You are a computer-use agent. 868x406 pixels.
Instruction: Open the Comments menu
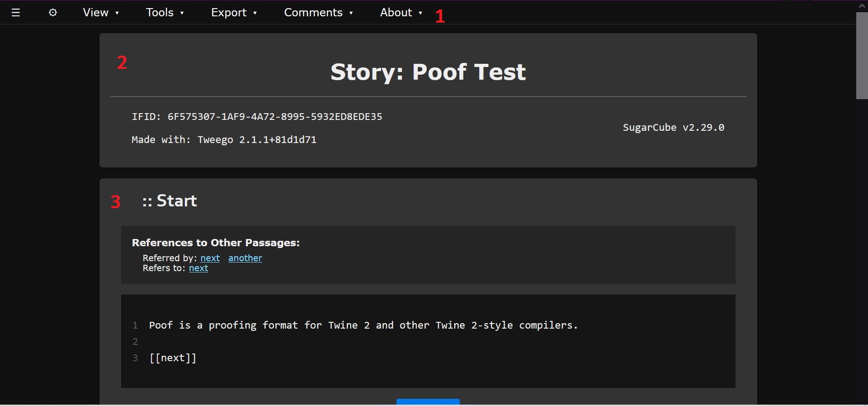(x=318, y=13)
